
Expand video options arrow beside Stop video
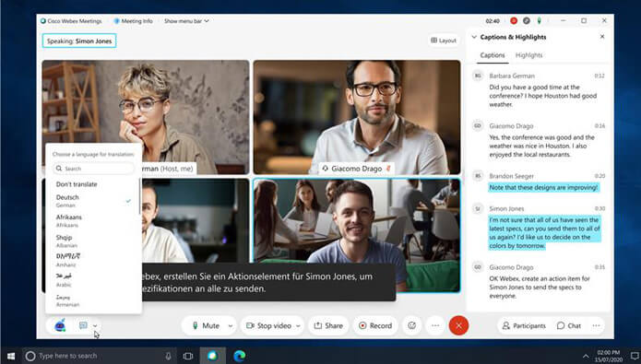(298, 325)
